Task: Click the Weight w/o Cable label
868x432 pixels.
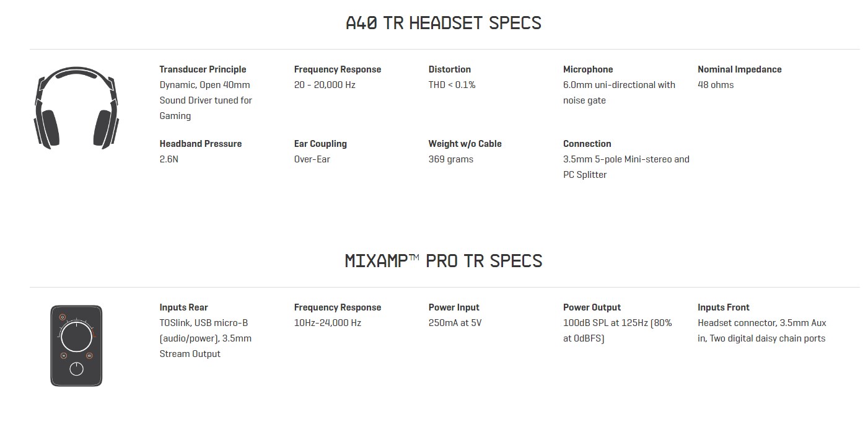Action: 465,144
